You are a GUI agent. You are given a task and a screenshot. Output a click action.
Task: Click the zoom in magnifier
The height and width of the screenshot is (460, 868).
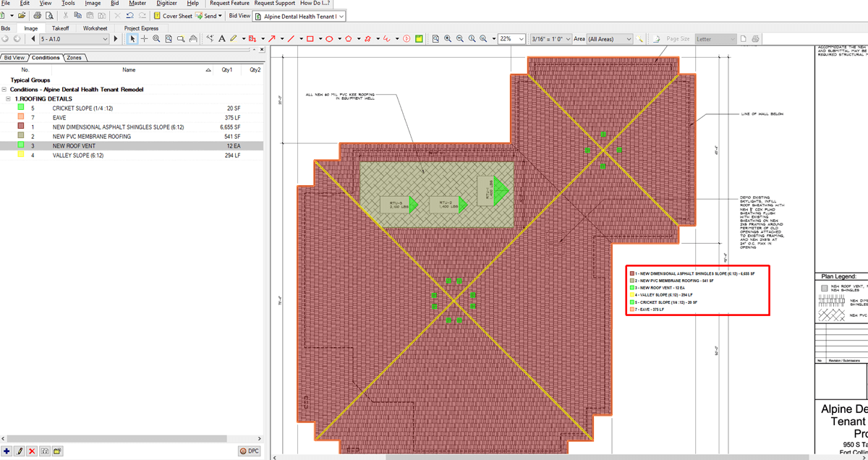(448, 38)
